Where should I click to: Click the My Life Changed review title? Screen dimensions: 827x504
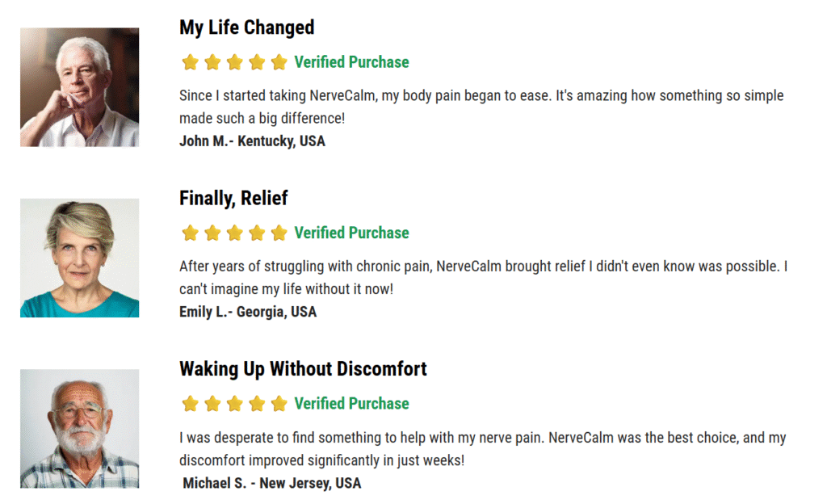(247, 27)
